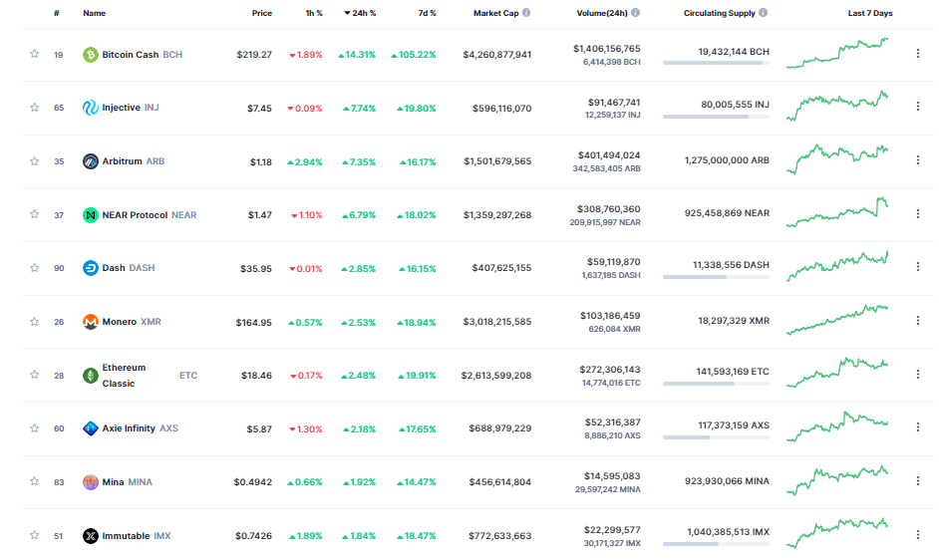Open the three-dot menu for Monero
Viewport: 939px width, 560px height.
click(917, 321)
